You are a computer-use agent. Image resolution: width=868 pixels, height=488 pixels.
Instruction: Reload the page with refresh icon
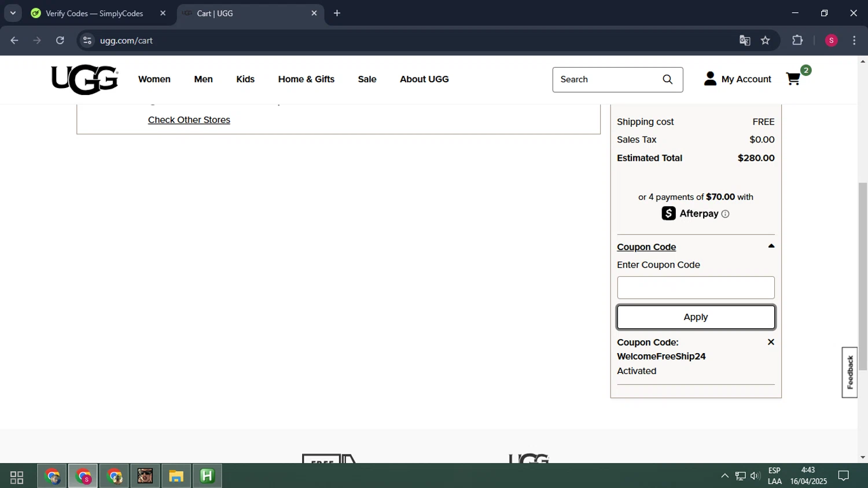coord(60,41)
